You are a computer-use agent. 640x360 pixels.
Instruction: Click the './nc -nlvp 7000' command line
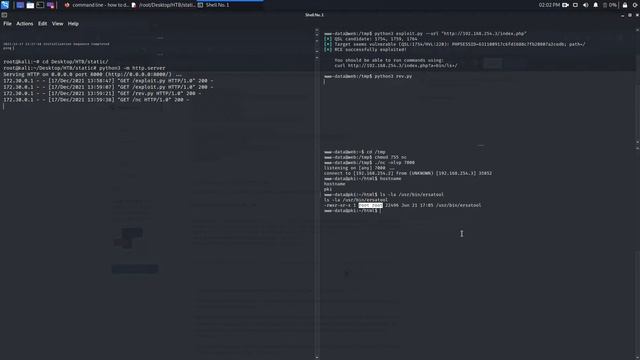369,162
